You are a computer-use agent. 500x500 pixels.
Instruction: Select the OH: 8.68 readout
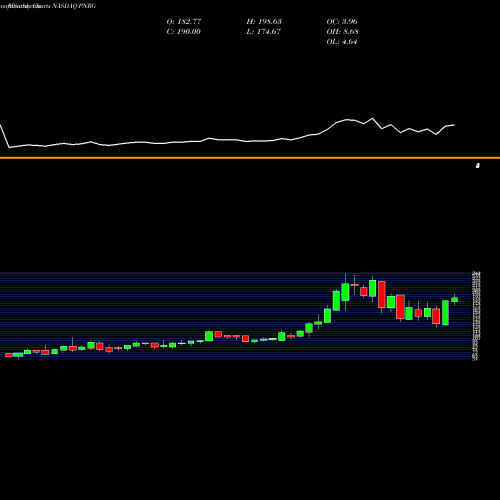tap(342, 32)
